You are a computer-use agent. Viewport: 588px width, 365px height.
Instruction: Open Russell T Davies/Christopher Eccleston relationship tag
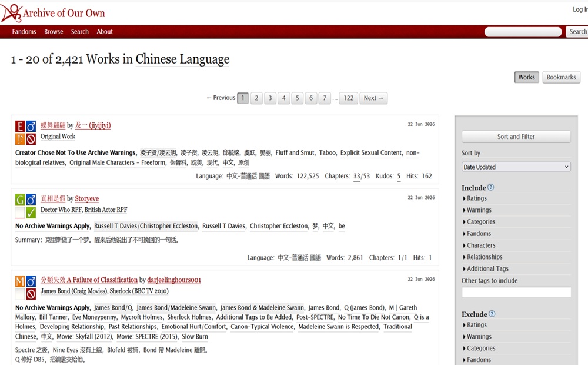tap(146, 226)
